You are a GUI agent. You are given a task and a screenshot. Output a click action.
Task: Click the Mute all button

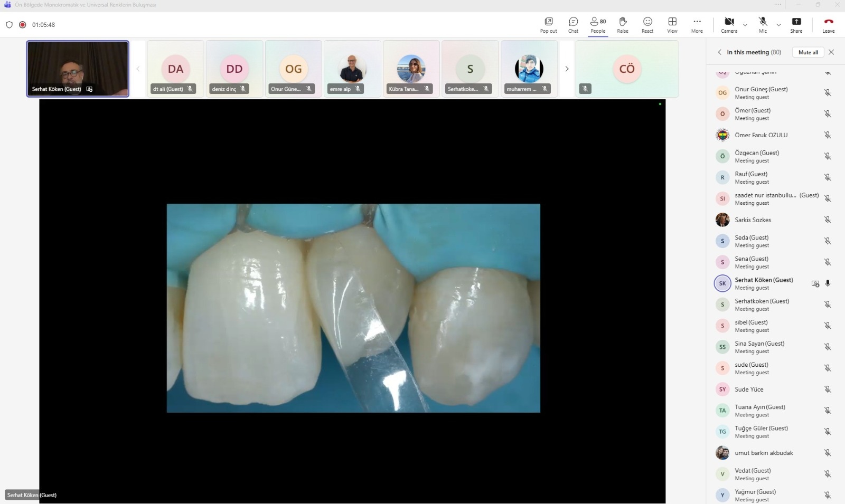[x=808, y=52]
